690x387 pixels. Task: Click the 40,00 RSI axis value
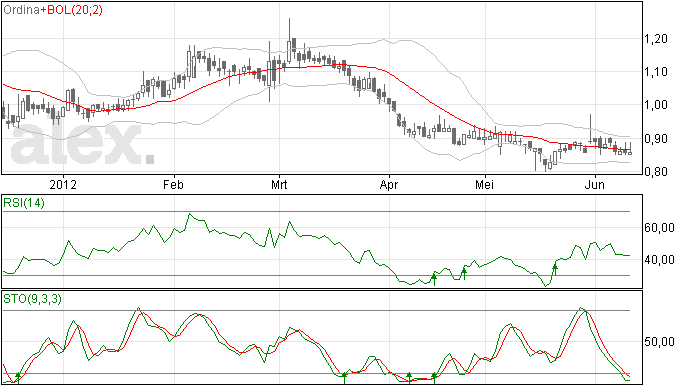[x=659, y=260]
